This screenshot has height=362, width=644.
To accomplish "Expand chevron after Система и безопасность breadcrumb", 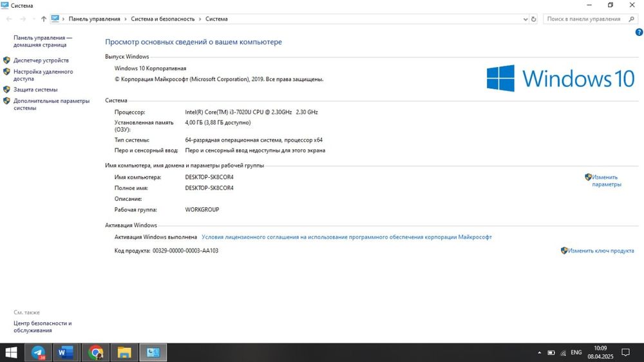I will coord(200,19).
